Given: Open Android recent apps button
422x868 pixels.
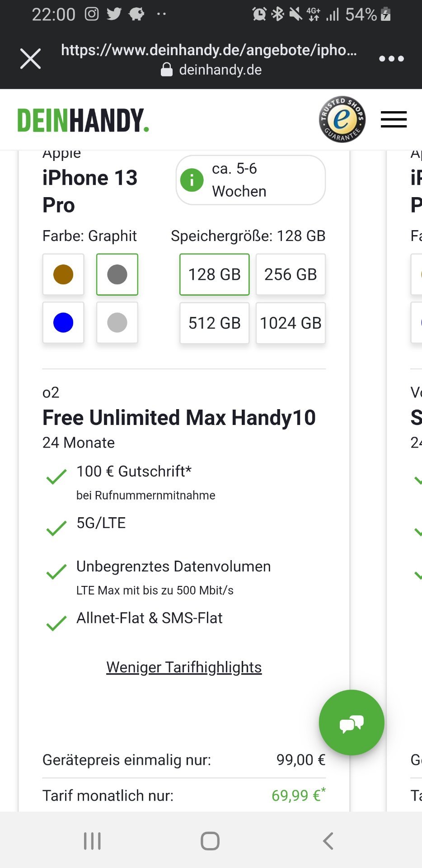Looking at the screenshot, I should tap(92, 841).
